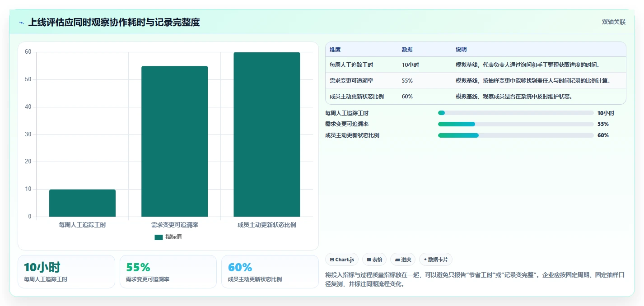
Task: Click the title 上线评估应同时观察协作耗时与记录完整度
Action: coord(114,22)
